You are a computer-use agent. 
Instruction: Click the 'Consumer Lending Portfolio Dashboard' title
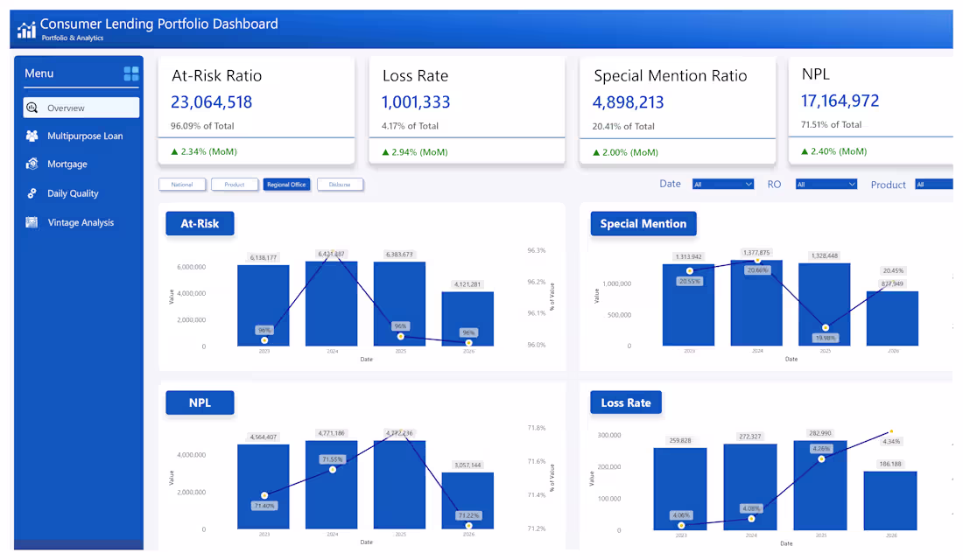click(159, 24)
